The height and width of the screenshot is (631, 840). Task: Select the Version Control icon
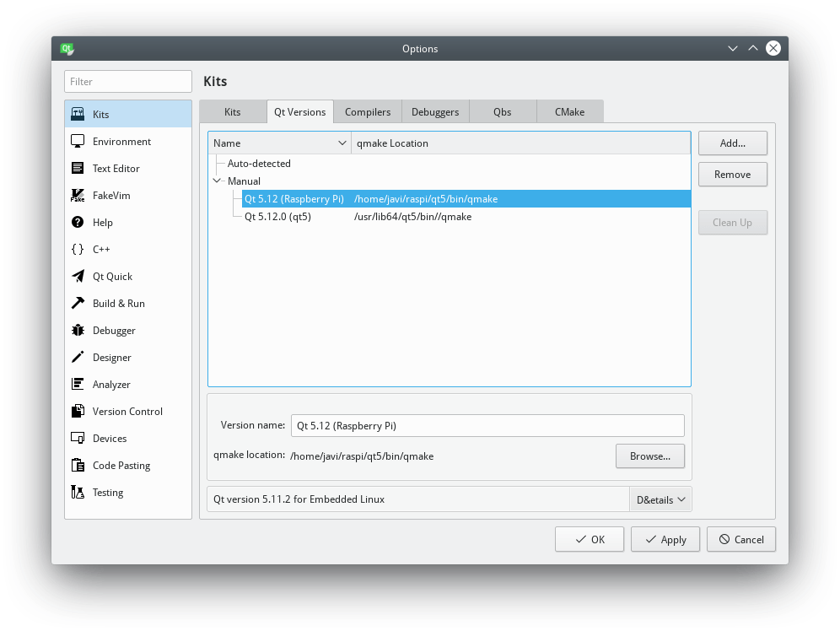[78, 411]
